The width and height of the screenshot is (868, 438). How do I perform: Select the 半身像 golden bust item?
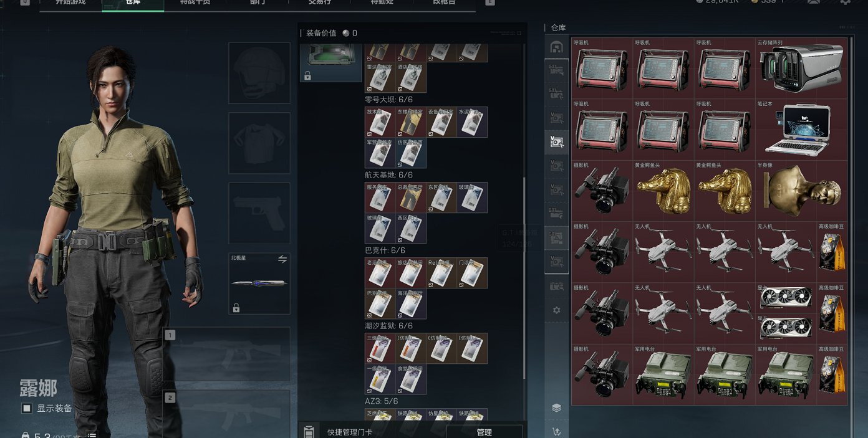tap(801, 191)
